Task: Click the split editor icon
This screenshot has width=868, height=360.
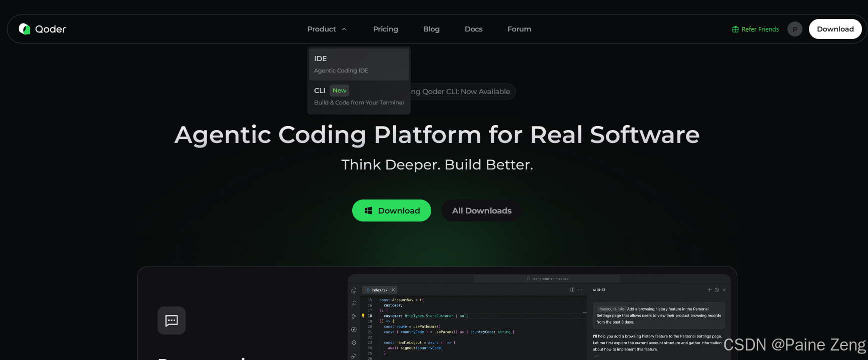Action: point(572,290)
